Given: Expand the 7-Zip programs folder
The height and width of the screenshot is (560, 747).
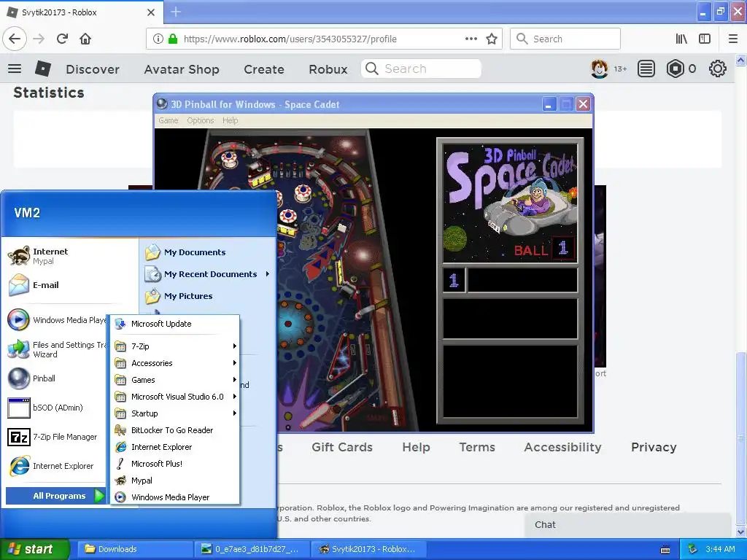Looking at the screenshot, I should [175, 346].
